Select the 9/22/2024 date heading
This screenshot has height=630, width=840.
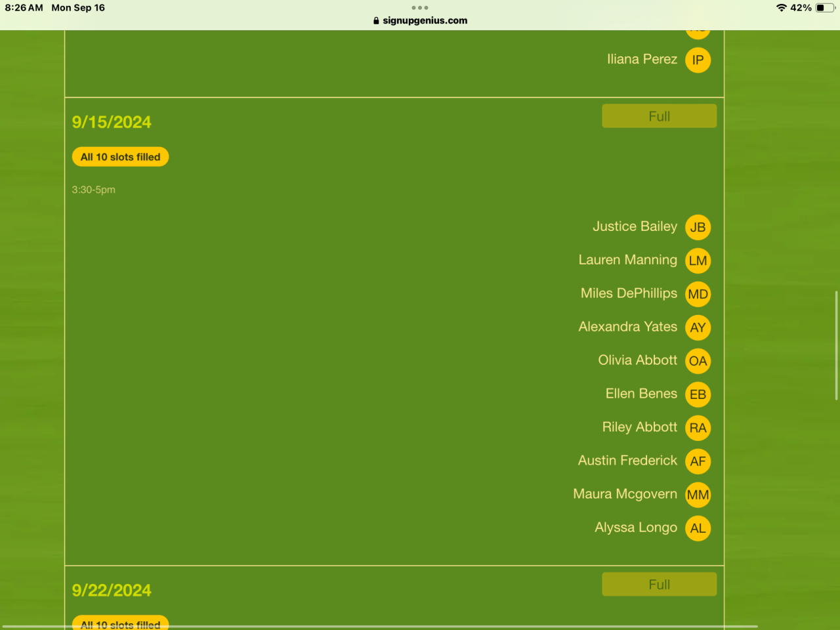click(112, 590)
